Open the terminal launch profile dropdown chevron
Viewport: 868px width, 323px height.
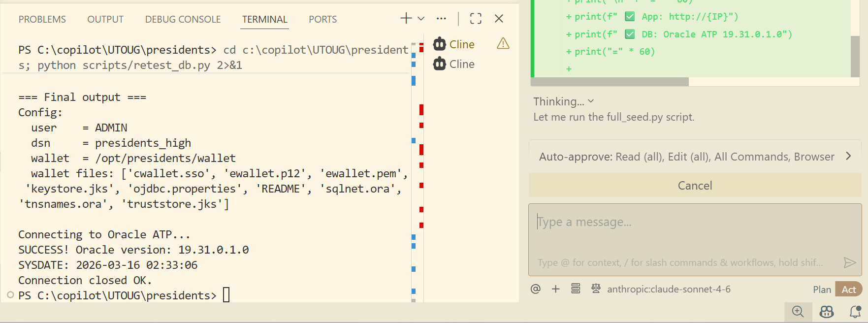click(x=421, y=19)
